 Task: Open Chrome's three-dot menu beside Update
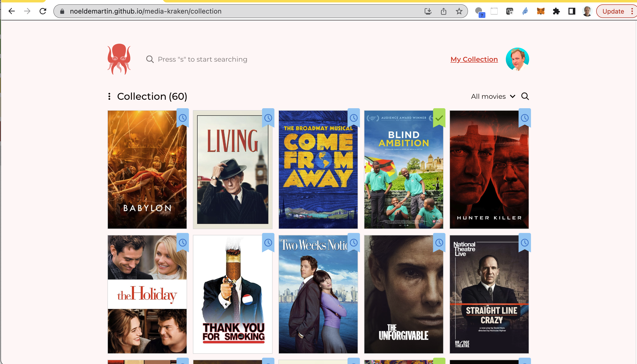632,11
